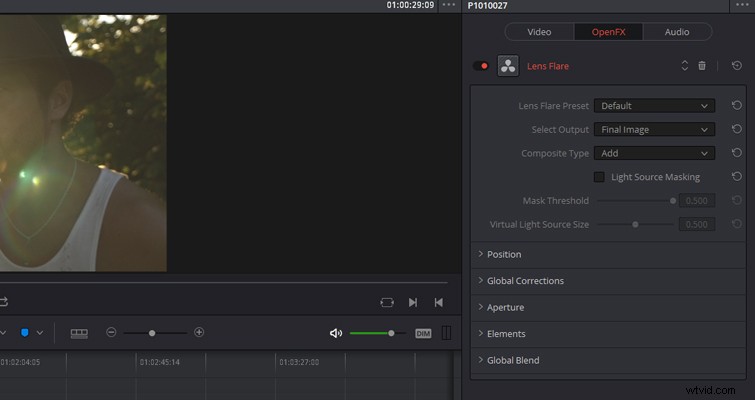The width and height of the screenshot is (755, 400).
Task: Toggle the Lens Flare effect on/off switch
Action: click(481, 66)
